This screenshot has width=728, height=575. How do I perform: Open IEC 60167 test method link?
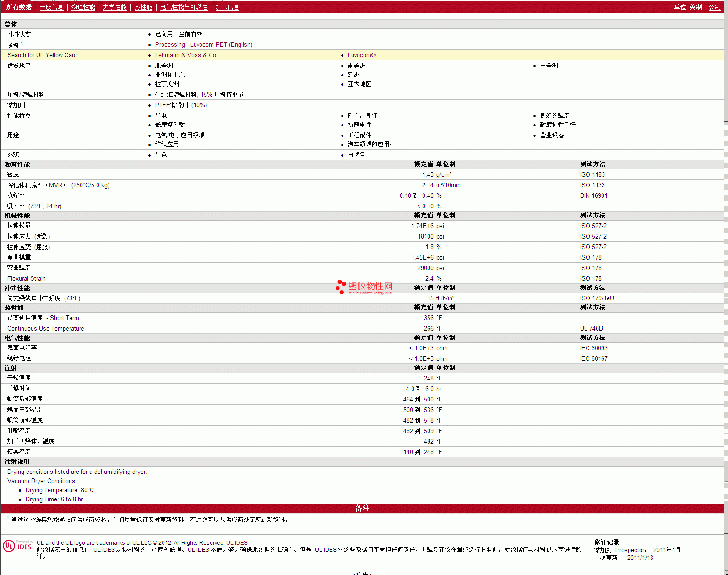pos(593,358)
